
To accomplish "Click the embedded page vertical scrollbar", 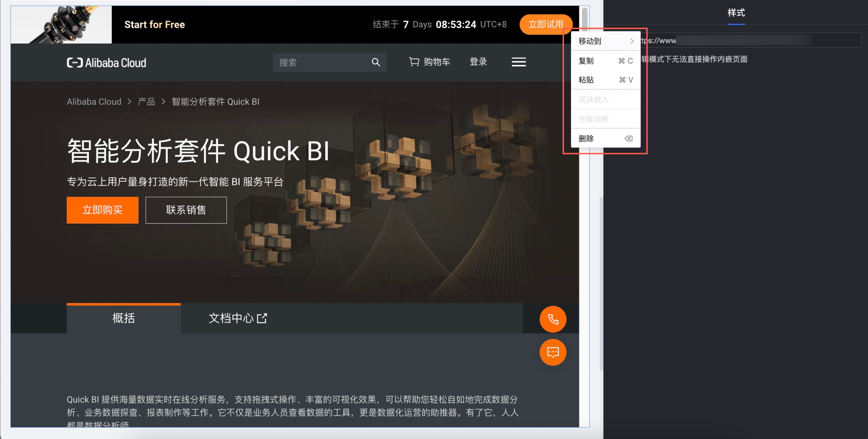I will pyautogui.click(x=585, y=19).
